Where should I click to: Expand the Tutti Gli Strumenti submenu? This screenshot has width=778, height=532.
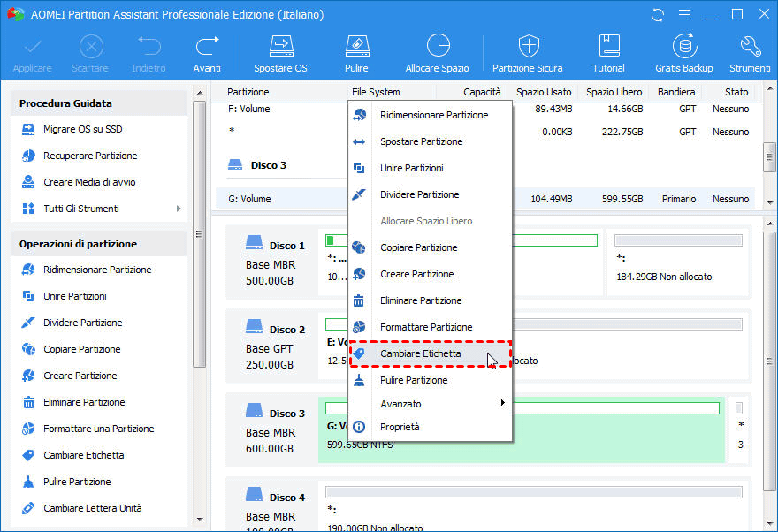coord(179,209)
